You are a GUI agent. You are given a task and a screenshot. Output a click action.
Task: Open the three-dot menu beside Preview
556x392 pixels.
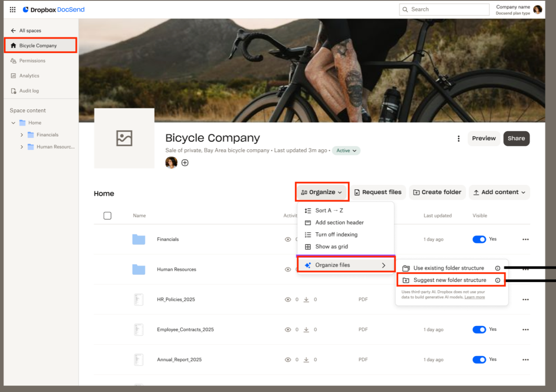(458, 138)
